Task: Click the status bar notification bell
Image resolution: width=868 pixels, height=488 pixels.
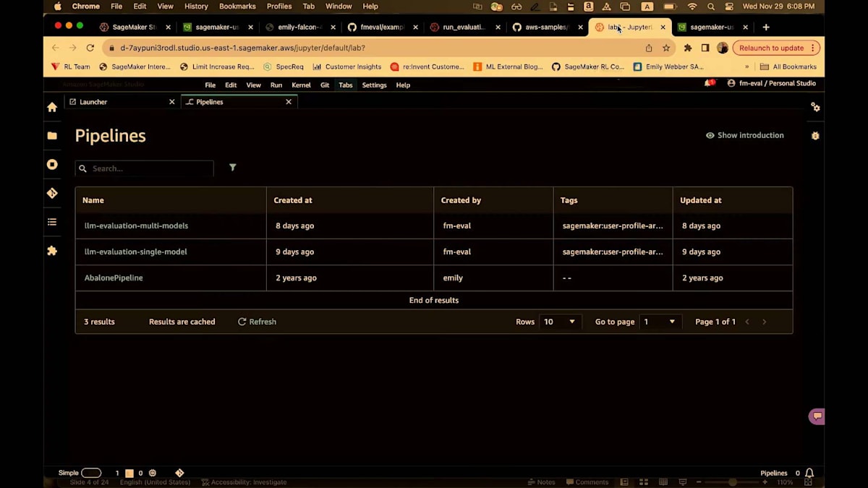Action: (x=809, y=473)
